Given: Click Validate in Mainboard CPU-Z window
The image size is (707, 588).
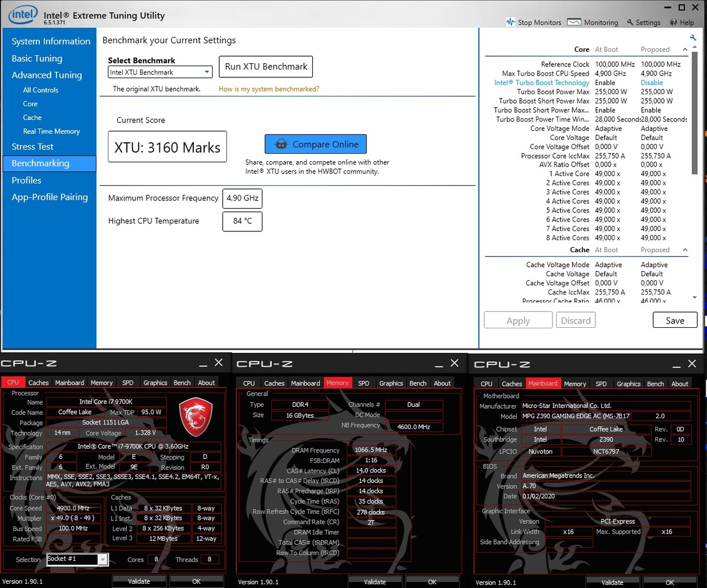Looking at the screenshot, I should tap(612, 583).
